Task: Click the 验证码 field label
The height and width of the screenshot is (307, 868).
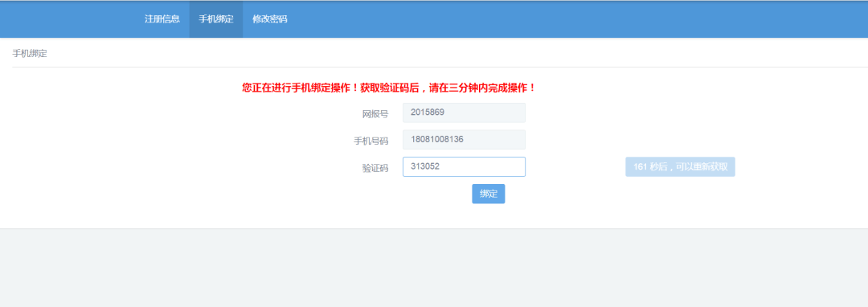Action: 375,168
